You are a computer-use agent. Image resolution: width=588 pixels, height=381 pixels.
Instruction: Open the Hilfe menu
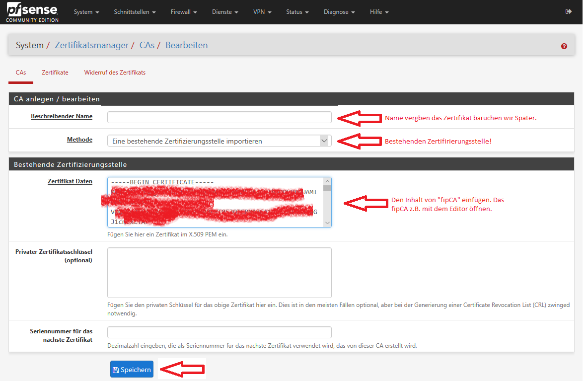pos(379,12)
